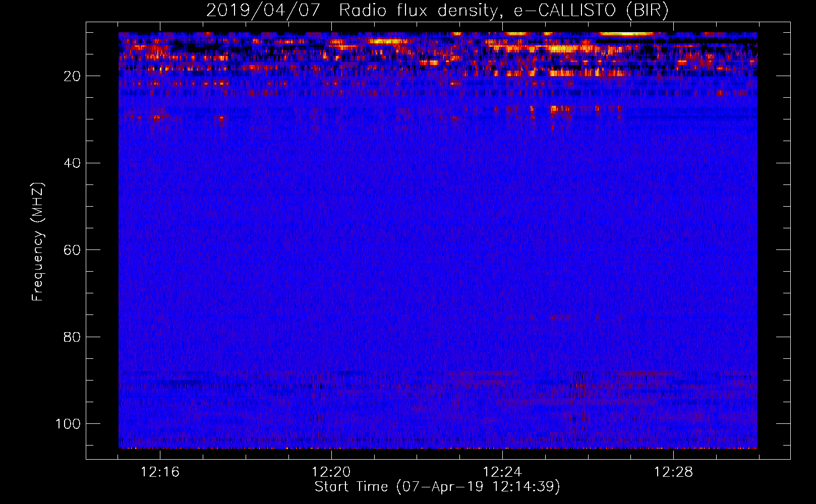Click the 12:16 time tick label
The width and height of the screenshot is (816, 504).
(x=160, y=472)
